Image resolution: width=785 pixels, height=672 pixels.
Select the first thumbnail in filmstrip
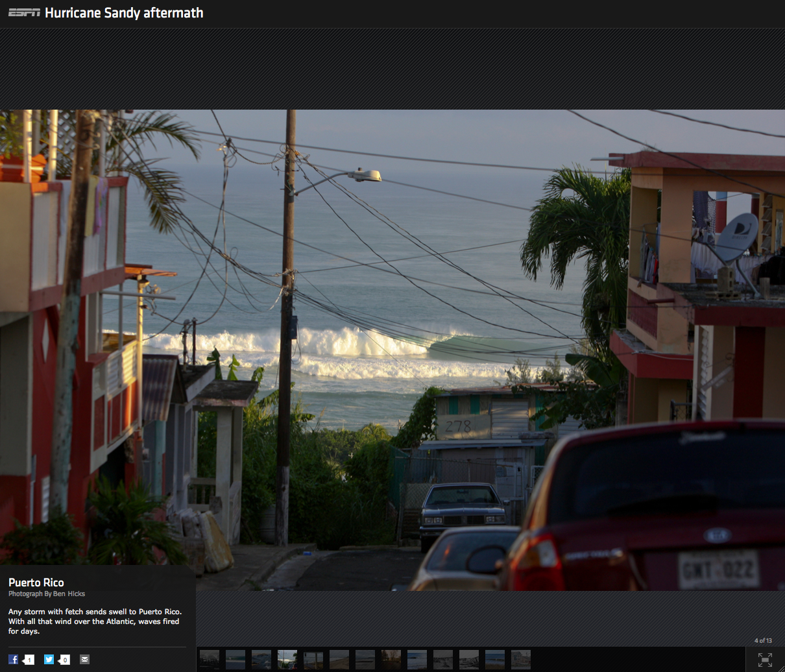pyautogui.click(x=210, y=660)
